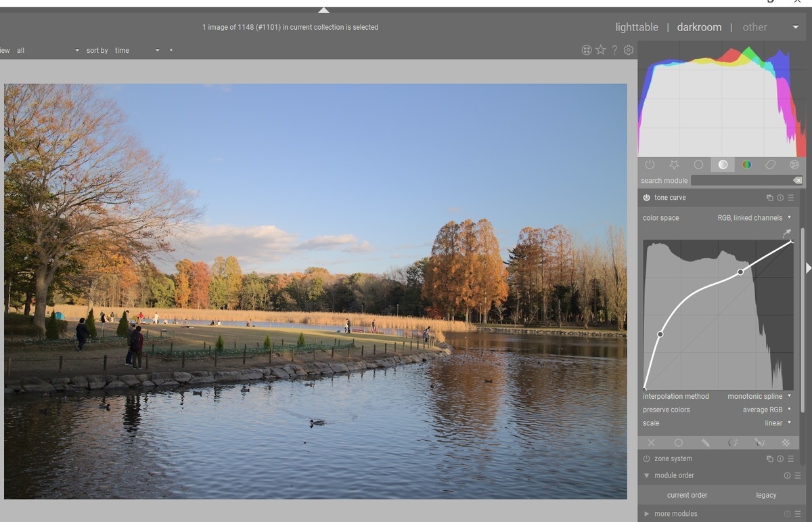Click the histogram display
Image resolution: width=812 pixels, height=522 pixels.
coord(722,99)
